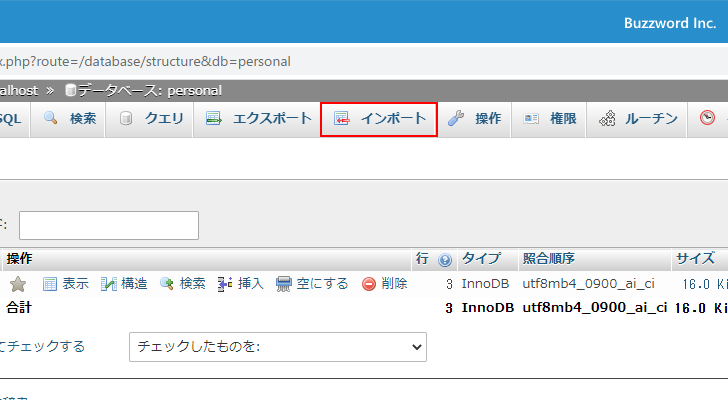Click the clock icon for events tab
Viewport: 728px width, 400px height.
tap(707, 117)
